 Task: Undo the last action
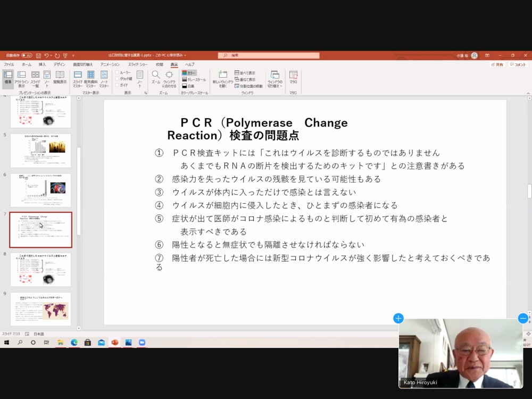tap(46, 55)
